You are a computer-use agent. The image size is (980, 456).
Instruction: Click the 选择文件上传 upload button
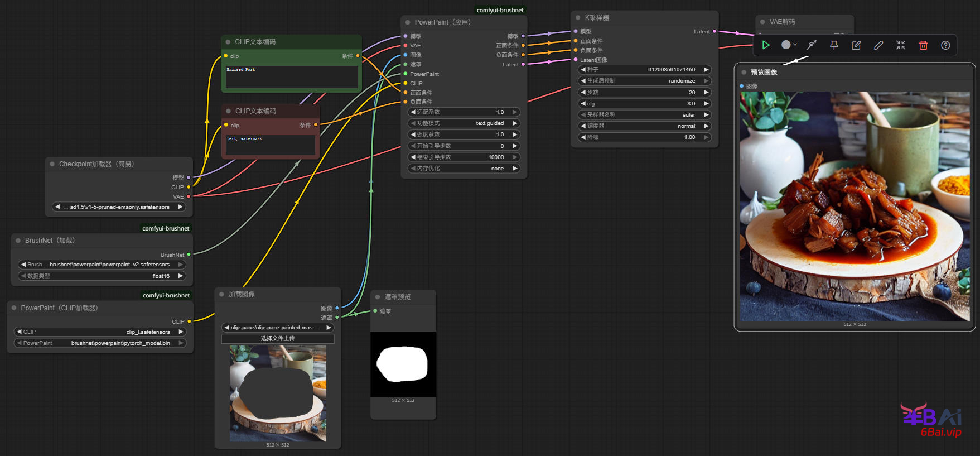click(x=278, y=339)
